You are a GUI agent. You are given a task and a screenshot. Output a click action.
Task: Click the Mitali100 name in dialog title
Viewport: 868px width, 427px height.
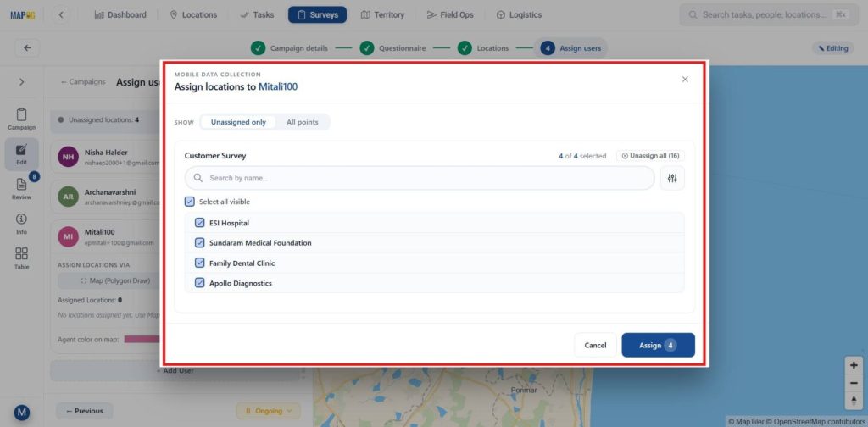point(278,86)
